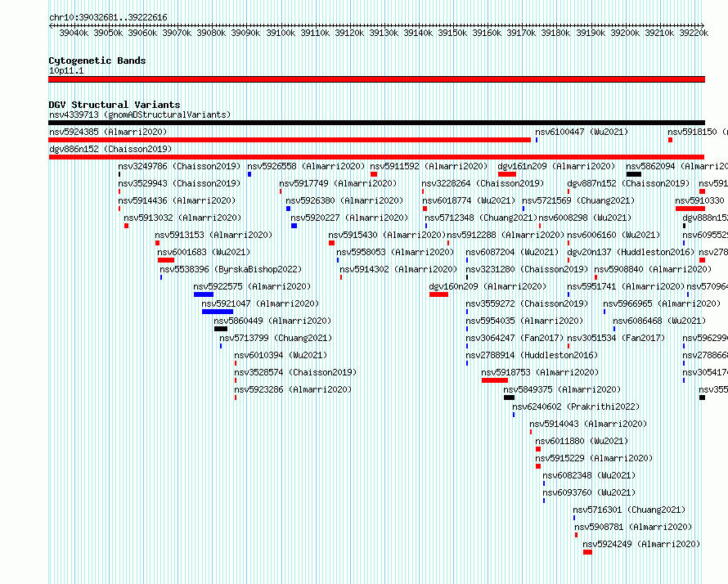Select the red bar under nsv5910330
728x584 pixels.
(690, 209)
